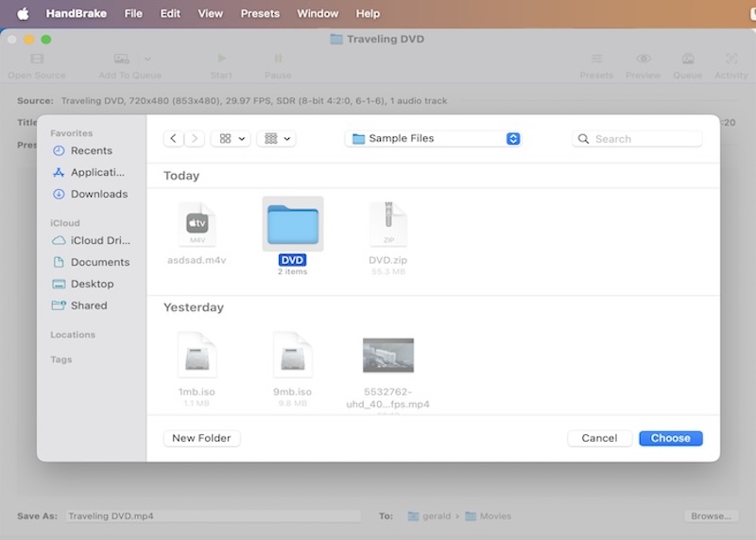Open the File menu
The image size is (756, 540).
pos(133,13)
